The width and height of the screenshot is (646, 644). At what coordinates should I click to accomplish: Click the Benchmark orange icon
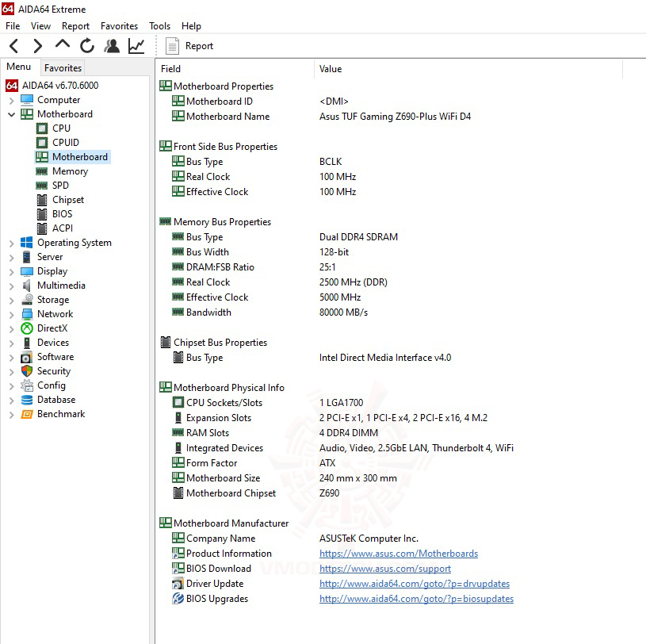click(27, 414)
